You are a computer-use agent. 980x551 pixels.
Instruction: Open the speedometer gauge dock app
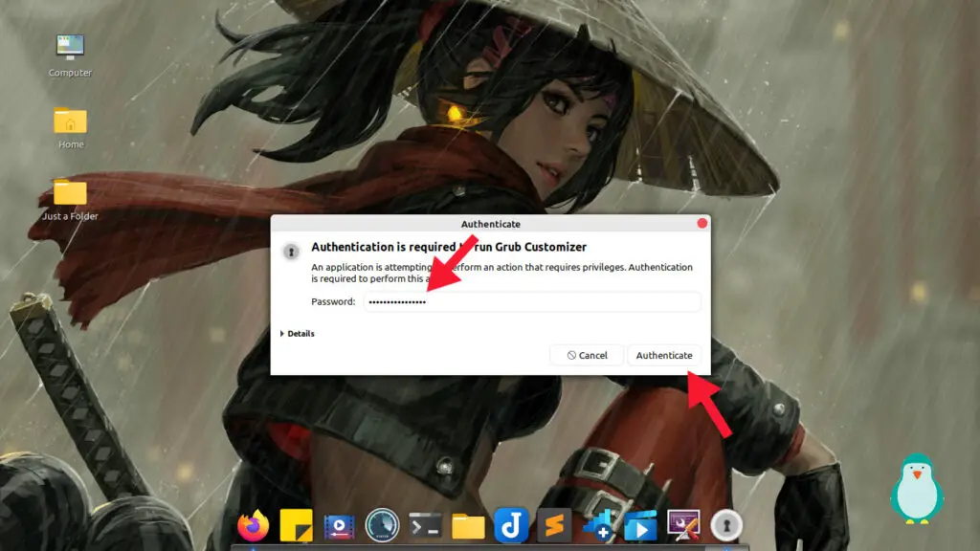click(382, 525)
